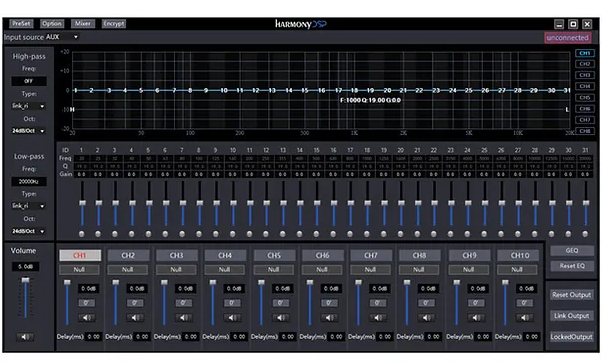Open the Option menu
The image size is (602, 362).
pyautogui.click(x=52, y=24)
